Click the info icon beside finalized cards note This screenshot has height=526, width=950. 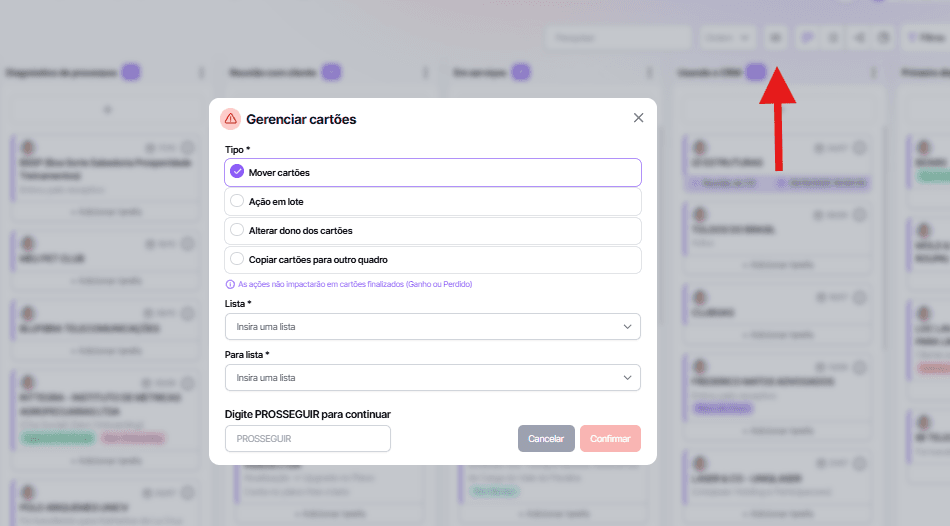pos(230,284)
